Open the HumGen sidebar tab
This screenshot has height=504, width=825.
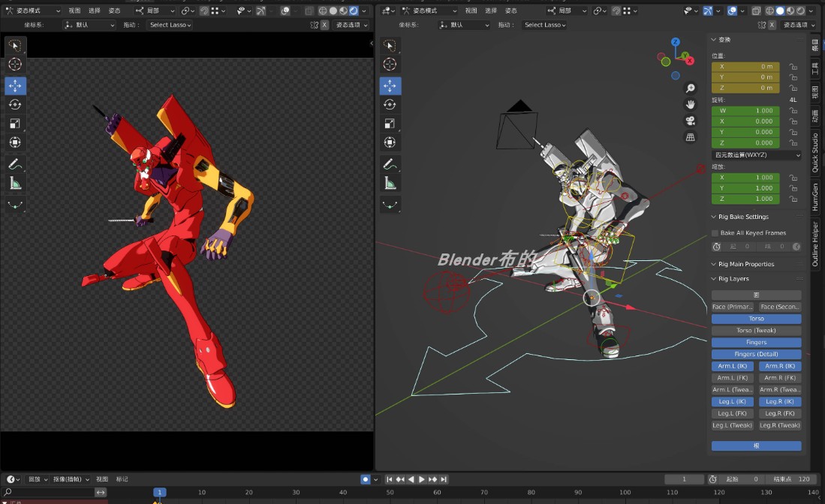click(815, 196)
